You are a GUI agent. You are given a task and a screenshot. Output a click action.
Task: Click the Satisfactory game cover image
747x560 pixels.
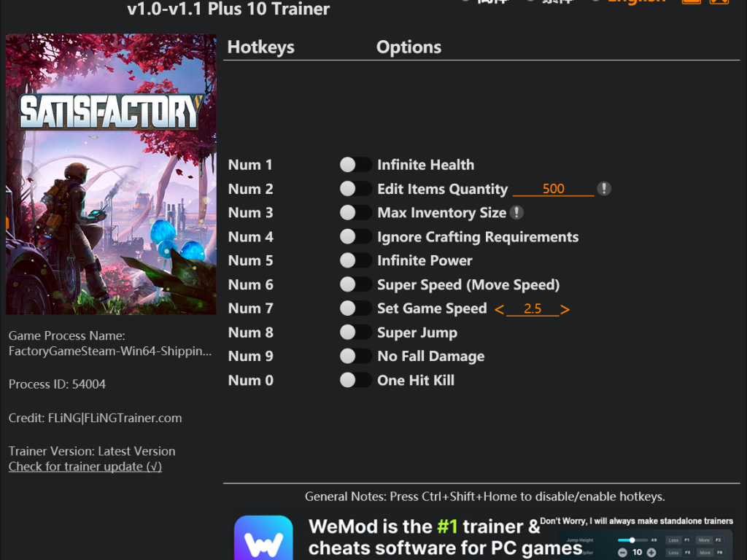[111, 174]
